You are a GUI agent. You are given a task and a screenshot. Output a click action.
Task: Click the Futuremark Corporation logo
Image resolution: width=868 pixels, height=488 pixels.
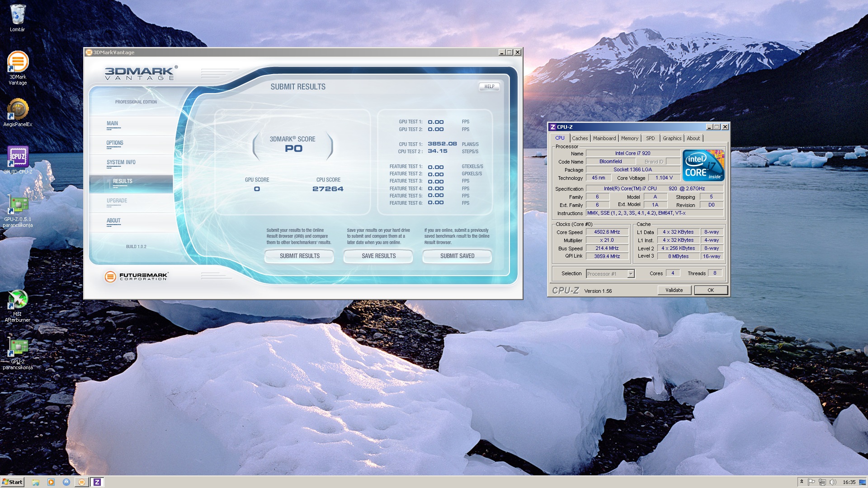[137, 277]
